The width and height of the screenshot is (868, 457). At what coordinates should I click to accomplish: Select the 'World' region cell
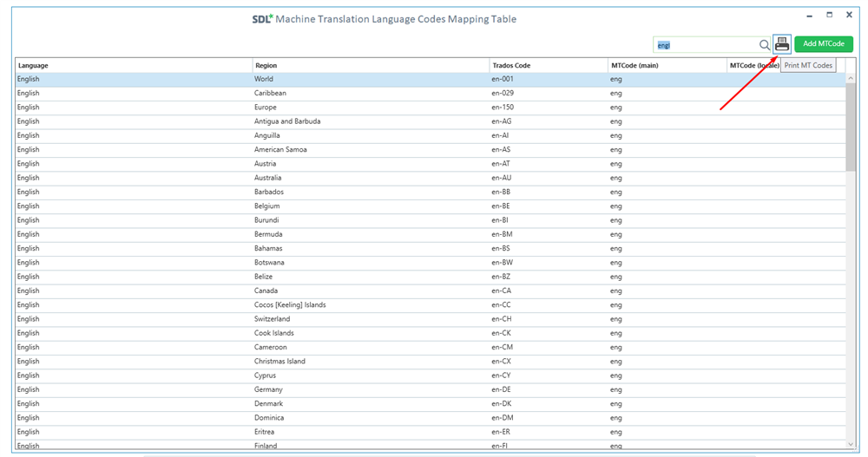371,79
